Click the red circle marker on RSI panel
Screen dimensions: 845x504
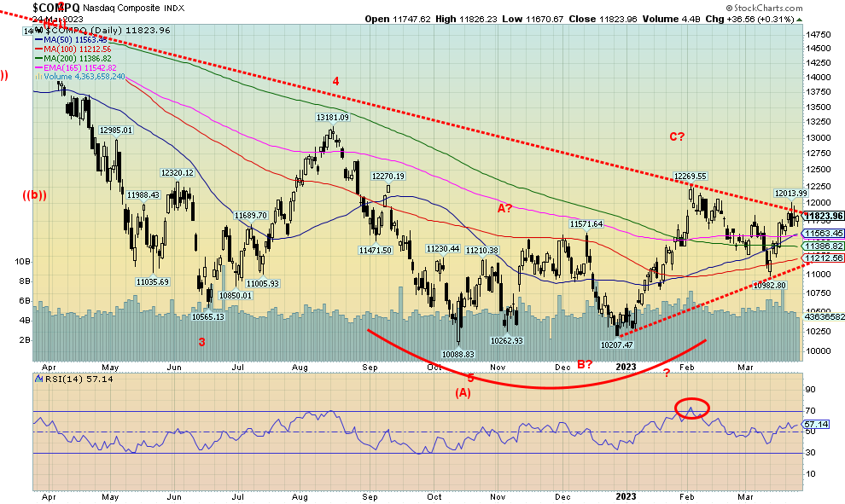pyautogui.click(x=692, y=408)
